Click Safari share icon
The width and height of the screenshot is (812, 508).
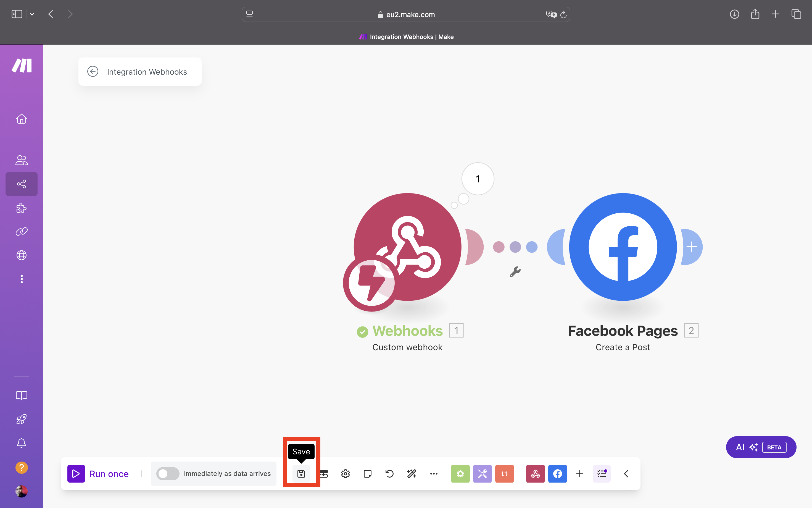(x=755, y=14)
